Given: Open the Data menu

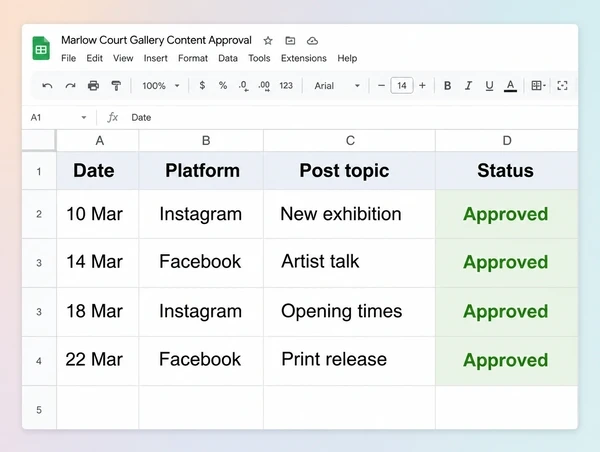Looking at the screenshot, I should pyautogui.click(x=228, y=58).
